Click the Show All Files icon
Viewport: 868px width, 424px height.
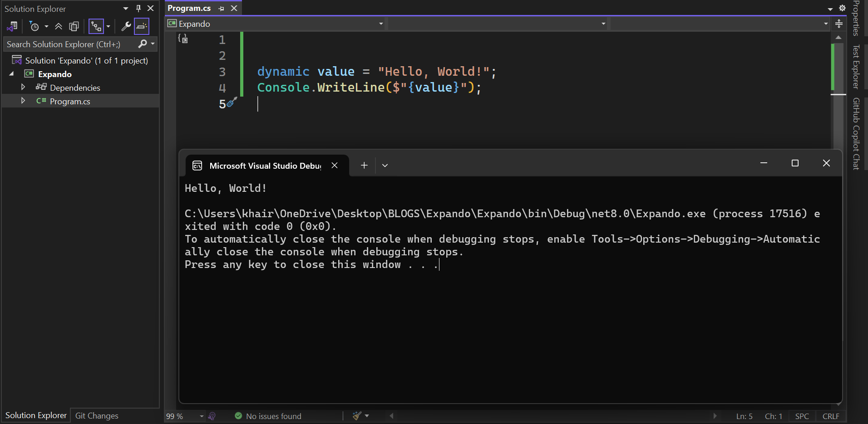[x=74, y=27]
